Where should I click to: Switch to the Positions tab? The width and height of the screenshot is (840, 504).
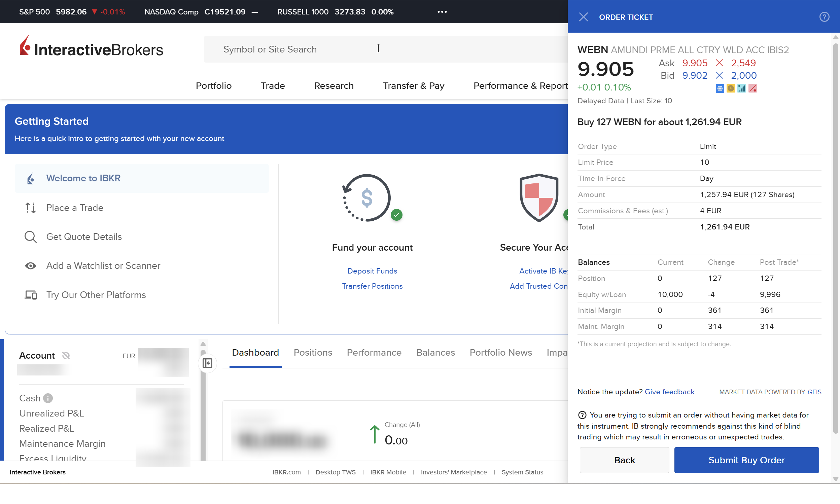[313, 353]
